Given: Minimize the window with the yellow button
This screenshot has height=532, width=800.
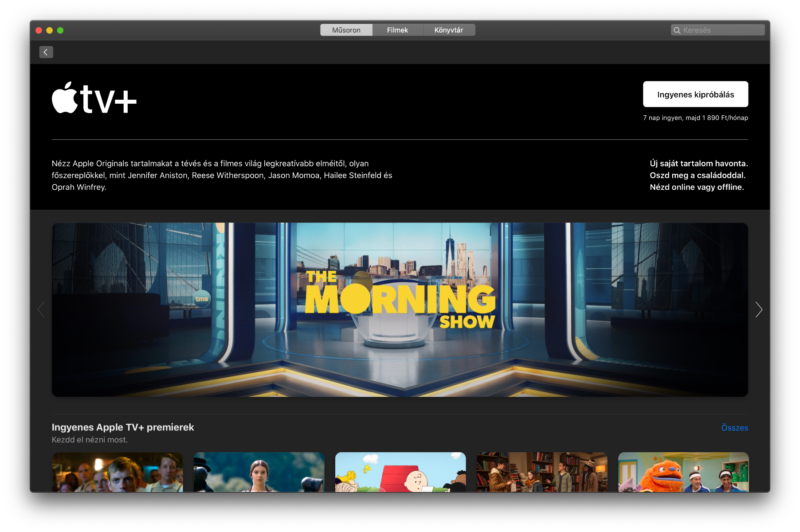Looking at the screenshot, I should pos(50,30).
